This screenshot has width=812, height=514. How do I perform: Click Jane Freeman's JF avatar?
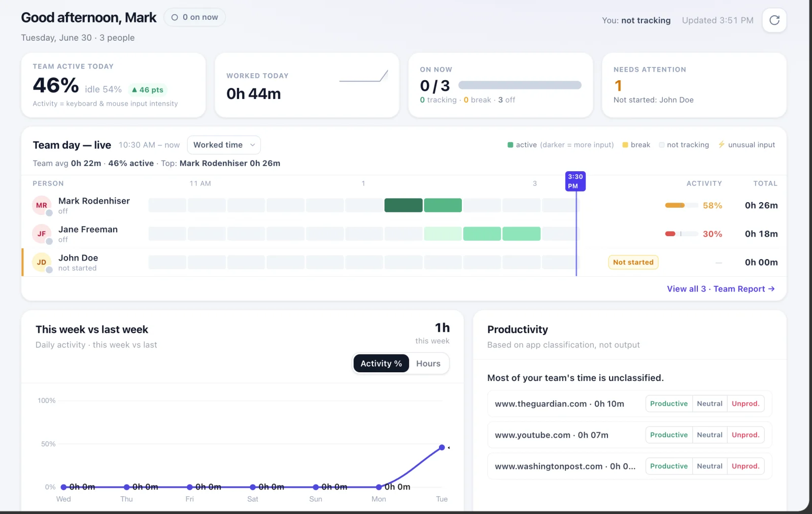click(42, 234)
